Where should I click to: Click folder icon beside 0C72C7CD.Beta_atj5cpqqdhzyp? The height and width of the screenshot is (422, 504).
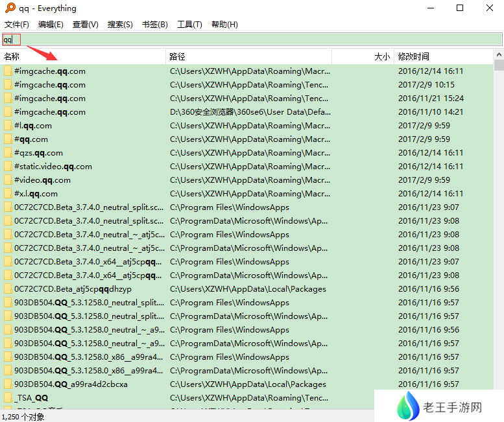(x=8, y=289)
